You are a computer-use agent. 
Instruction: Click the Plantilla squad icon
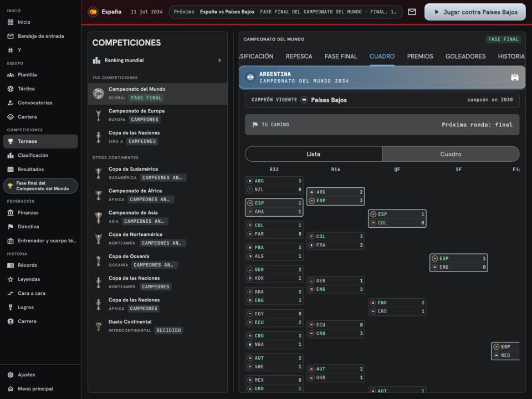11,75
